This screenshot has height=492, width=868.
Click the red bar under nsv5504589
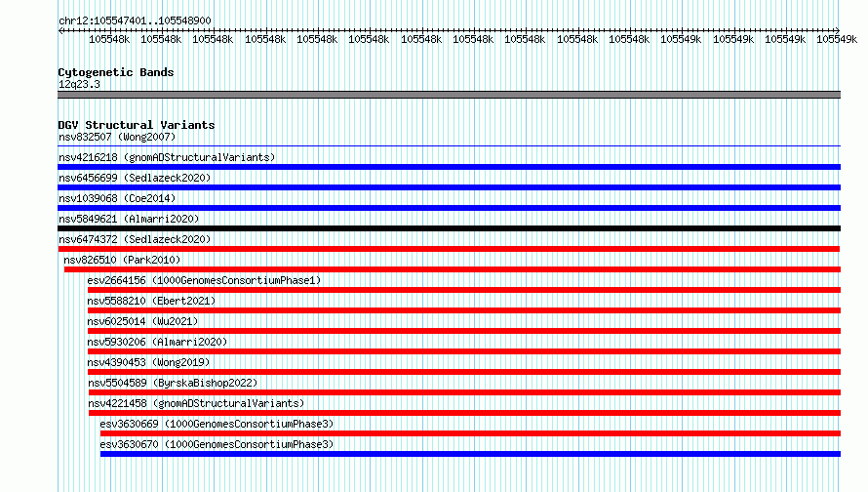(x=464, y=392)
